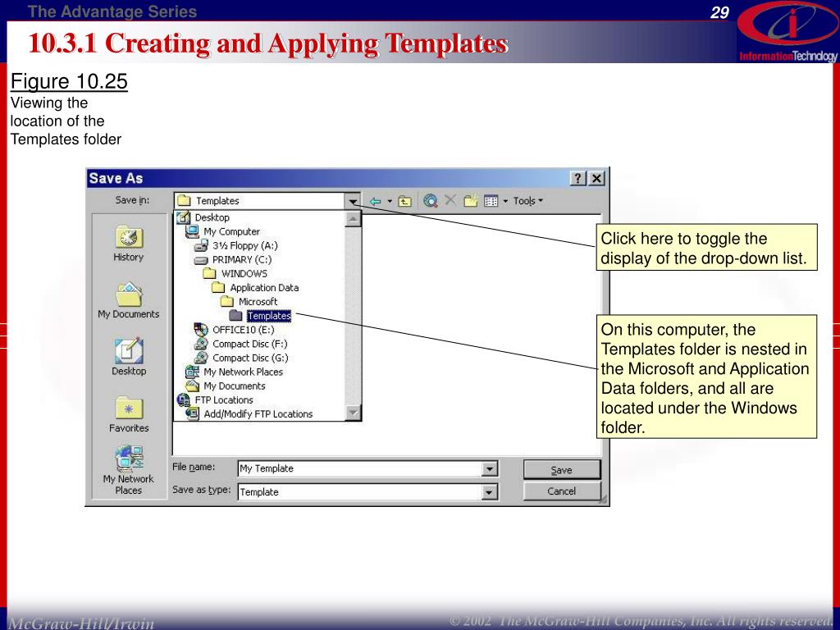Click the Delete X icon
Viewport: 840px width, 630px height.
450,200
